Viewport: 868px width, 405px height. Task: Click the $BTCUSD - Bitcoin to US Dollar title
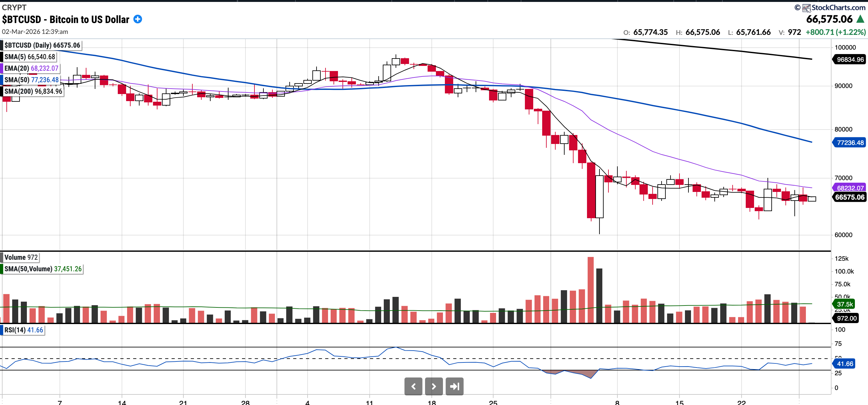pyautogui.click(x=66, y=20)
